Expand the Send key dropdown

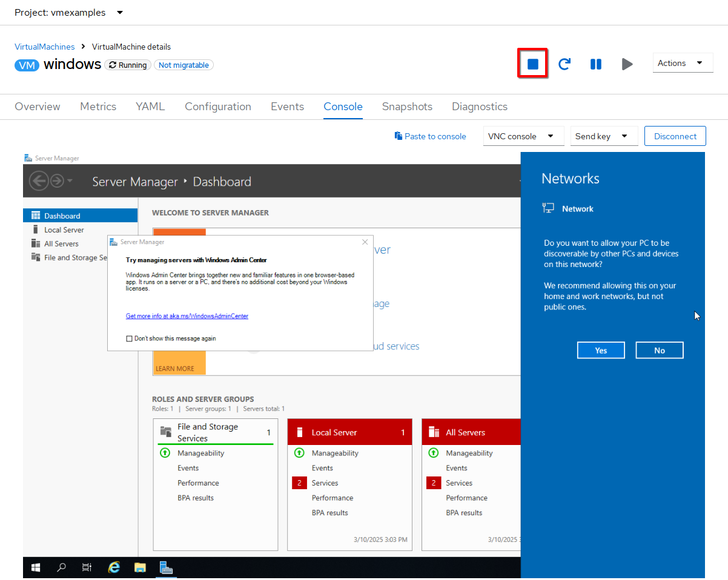click(604, 136)
